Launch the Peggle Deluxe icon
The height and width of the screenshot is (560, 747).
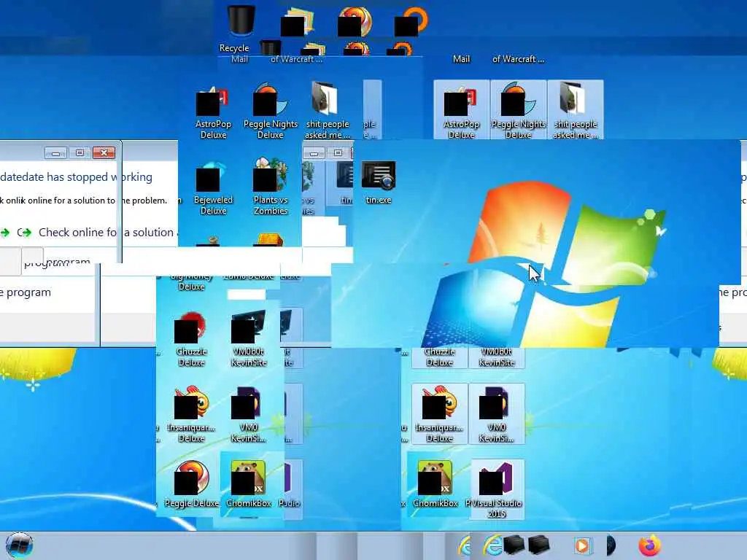click(191, 485)
